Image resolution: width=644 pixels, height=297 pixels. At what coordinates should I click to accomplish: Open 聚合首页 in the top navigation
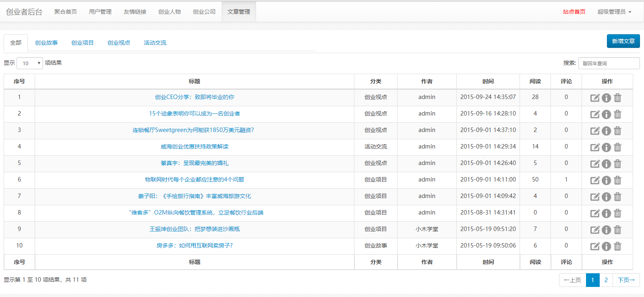click(x=66, y=12)
